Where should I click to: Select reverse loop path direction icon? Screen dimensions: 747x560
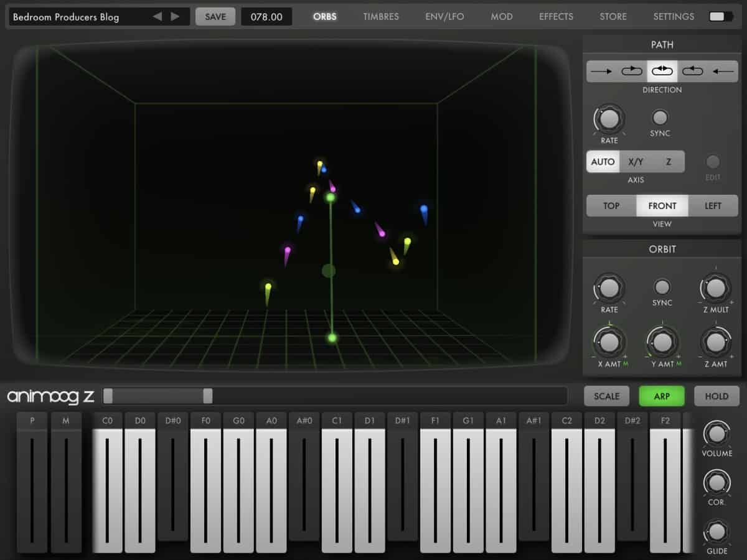click(x=693, y=71)
